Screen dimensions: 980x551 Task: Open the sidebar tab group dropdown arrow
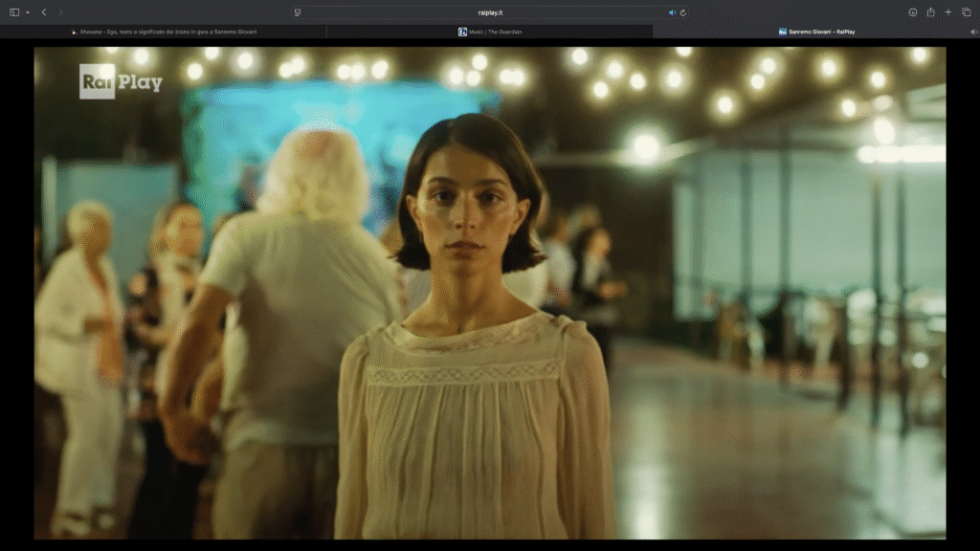tap(27, 12)
